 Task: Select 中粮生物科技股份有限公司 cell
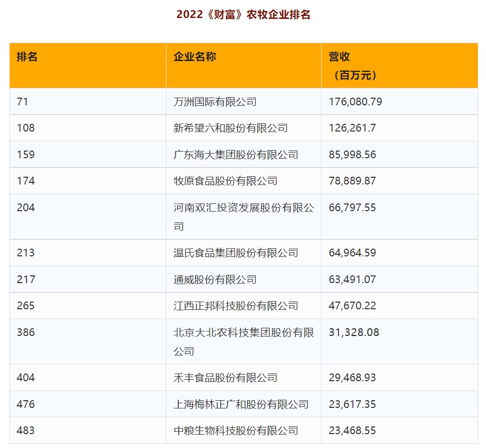point(236,431)
